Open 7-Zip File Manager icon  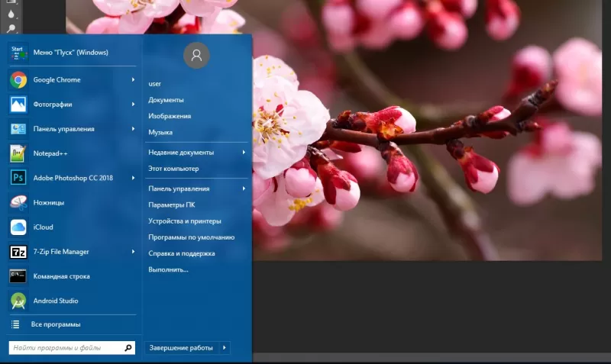tap(18, 251)
